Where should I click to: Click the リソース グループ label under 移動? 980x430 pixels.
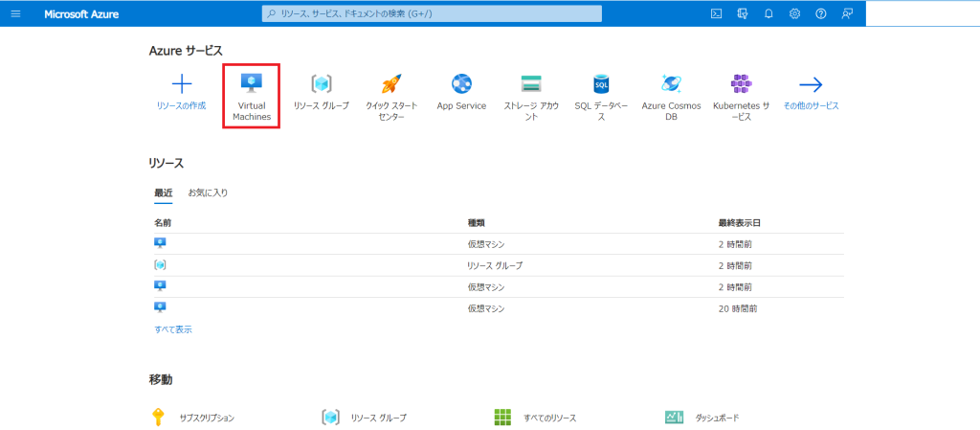tap(379, 419)
